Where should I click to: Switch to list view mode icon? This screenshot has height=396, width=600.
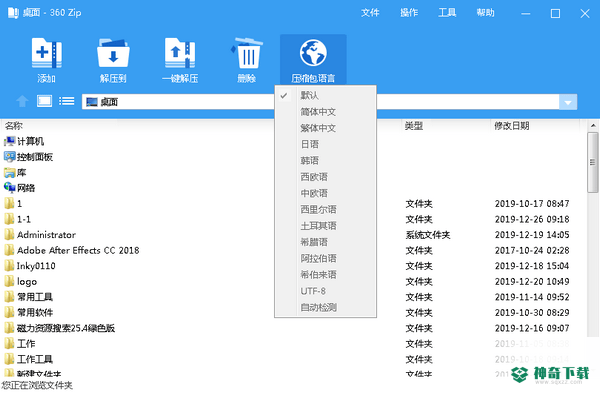67,101
